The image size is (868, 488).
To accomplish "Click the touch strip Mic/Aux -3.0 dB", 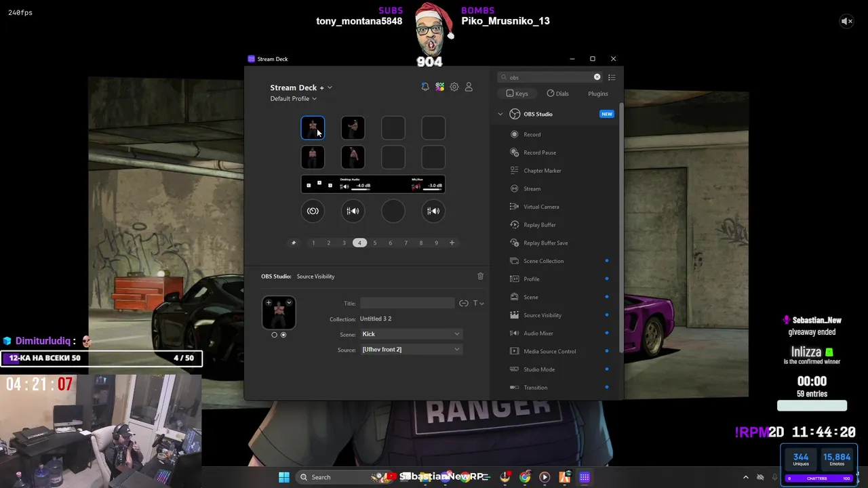I will point(427,184).
